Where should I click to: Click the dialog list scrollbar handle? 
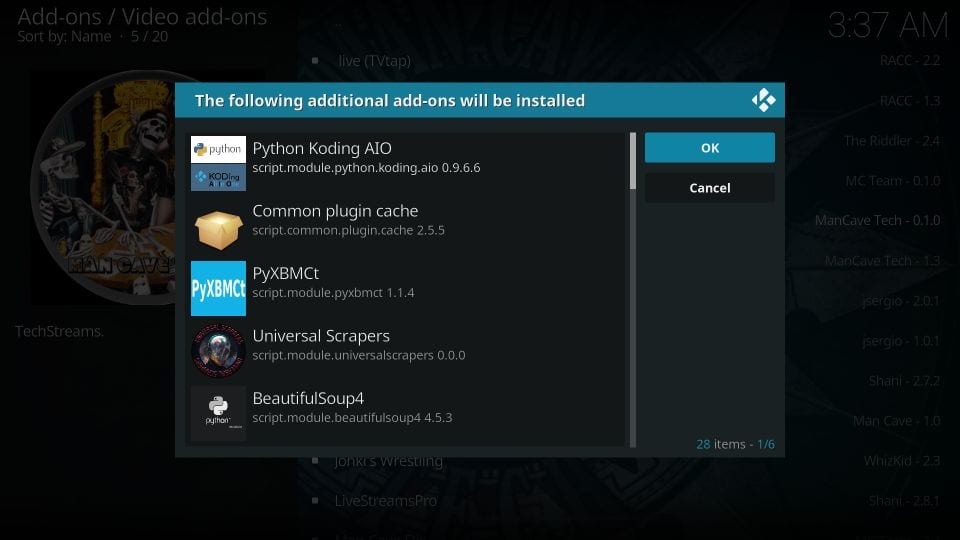coord(632,161)
